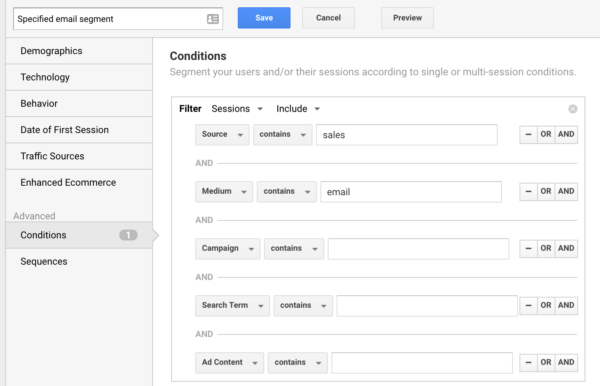600x386 pixels.
Task: Click the Source value field containing sales
Action: click(x=407, y=135)
